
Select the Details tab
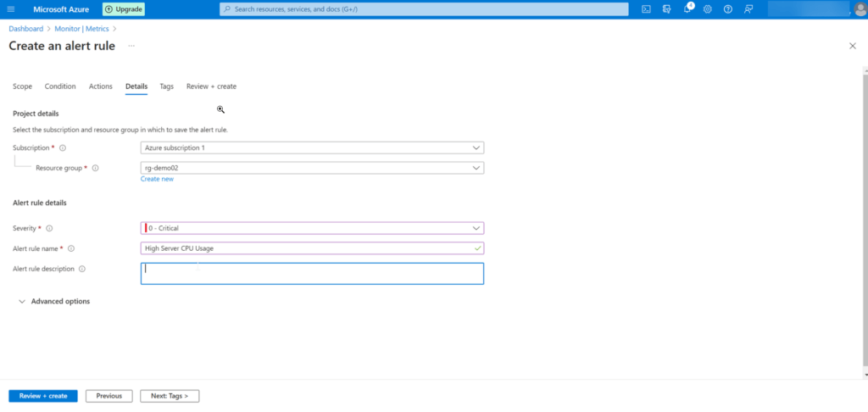[x=136, y=86]
